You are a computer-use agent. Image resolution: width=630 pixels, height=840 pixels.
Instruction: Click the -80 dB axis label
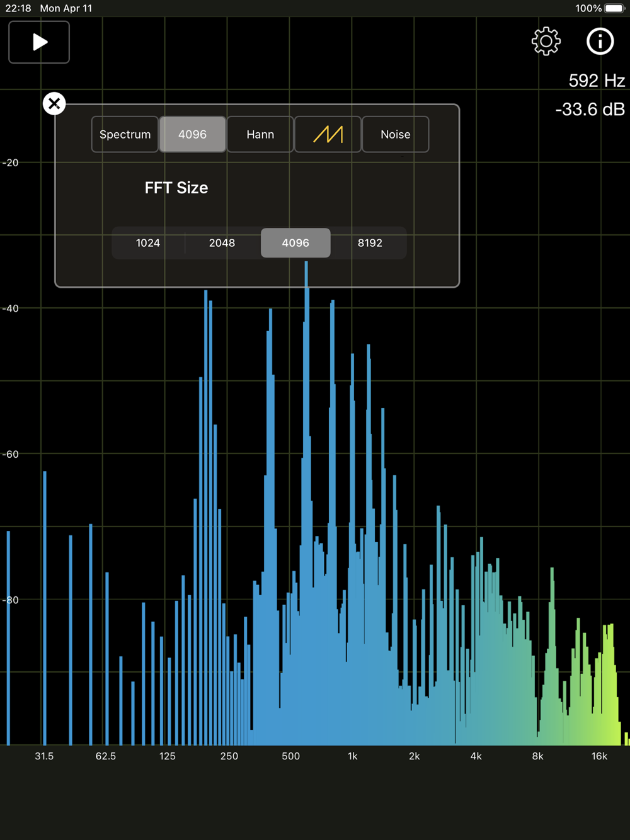[11, 600]
